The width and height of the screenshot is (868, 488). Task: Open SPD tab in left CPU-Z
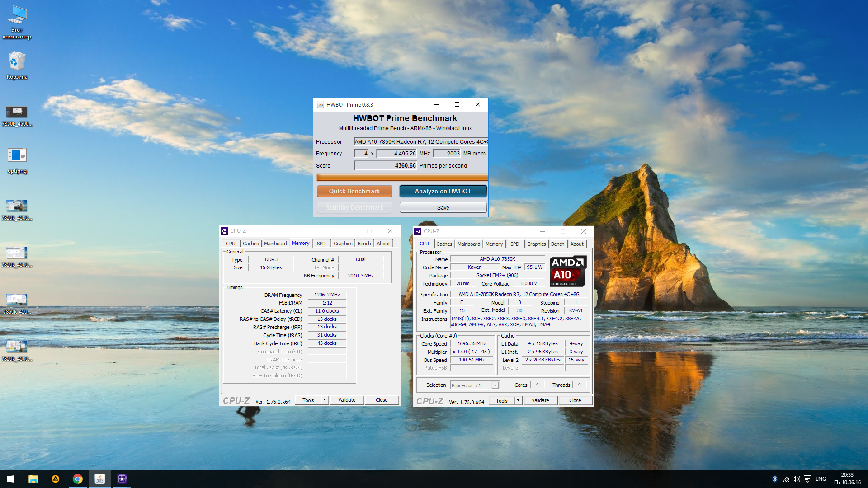pyautogui.click(x=321, y=244)
